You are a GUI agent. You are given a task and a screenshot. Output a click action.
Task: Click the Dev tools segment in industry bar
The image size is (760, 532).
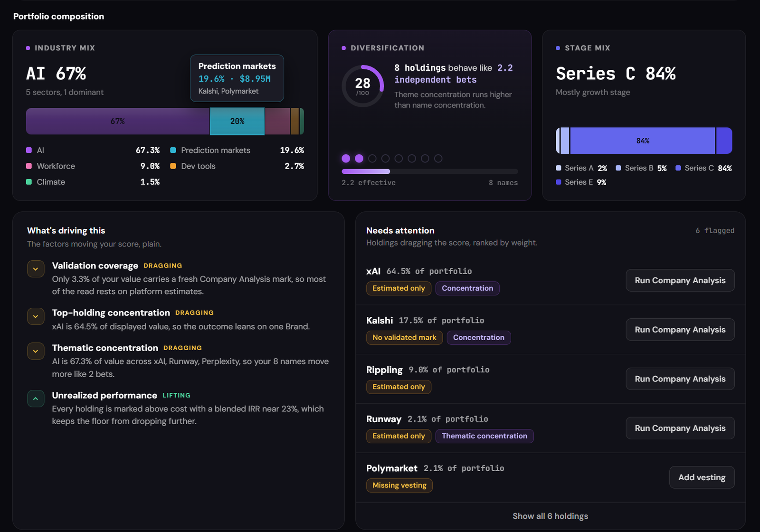coord(295,121)
